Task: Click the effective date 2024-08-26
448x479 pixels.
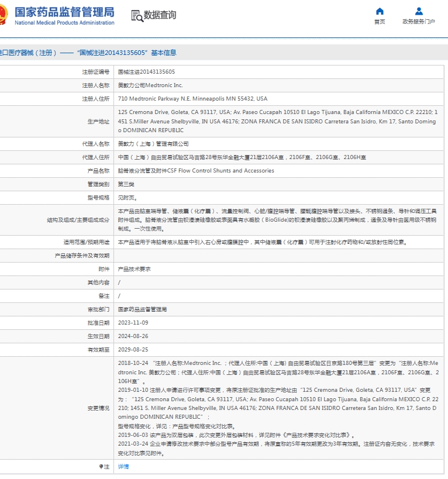Action: (x=133, y=336)
